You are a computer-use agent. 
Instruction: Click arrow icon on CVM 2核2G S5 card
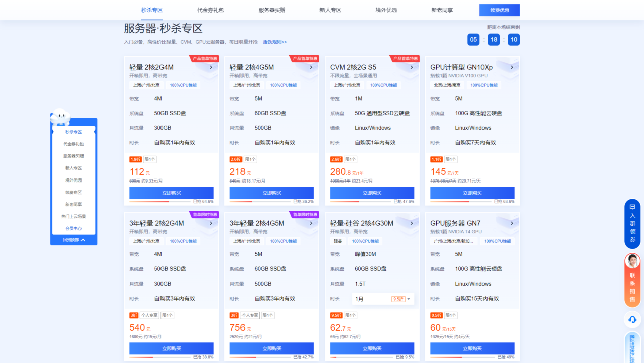412,67
